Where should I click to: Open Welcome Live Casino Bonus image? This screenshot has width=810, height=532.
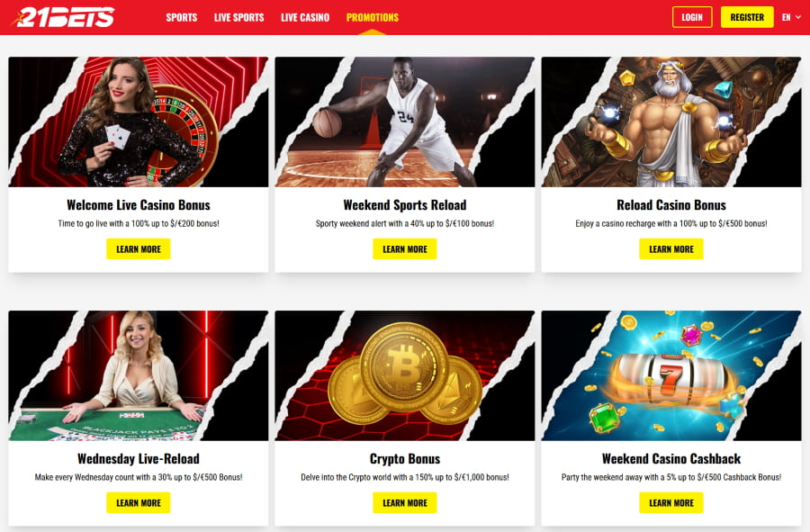click(139, 122)
